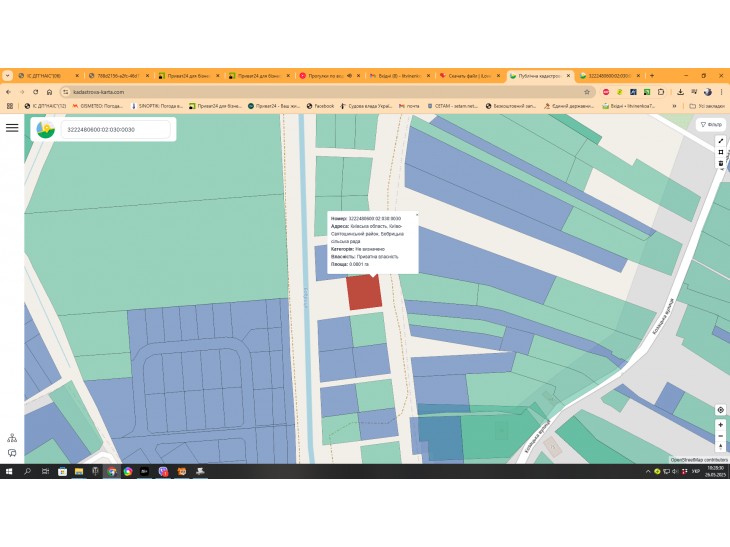Open the пошта mail bookmark
The image size is (730, 547).
click(x=409, y=106)
